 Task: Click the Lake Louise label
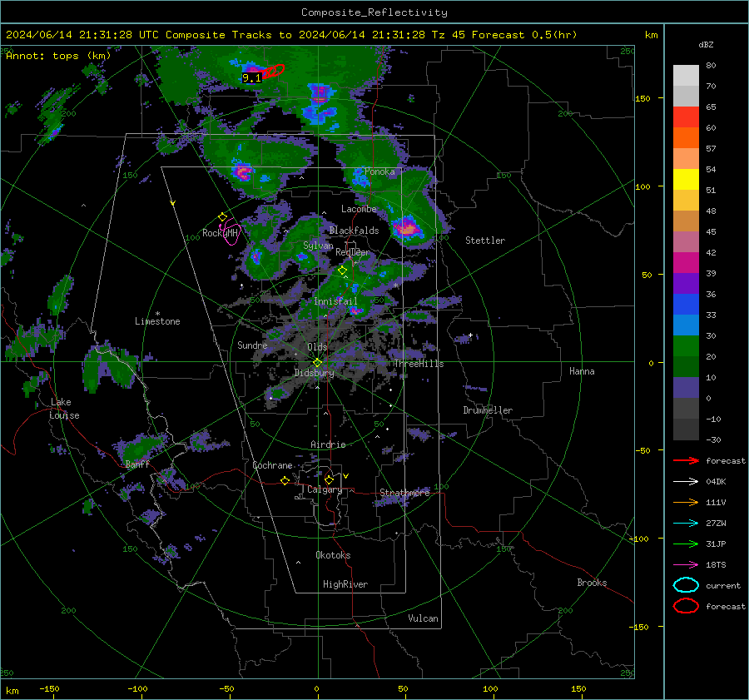click(64, 409)
